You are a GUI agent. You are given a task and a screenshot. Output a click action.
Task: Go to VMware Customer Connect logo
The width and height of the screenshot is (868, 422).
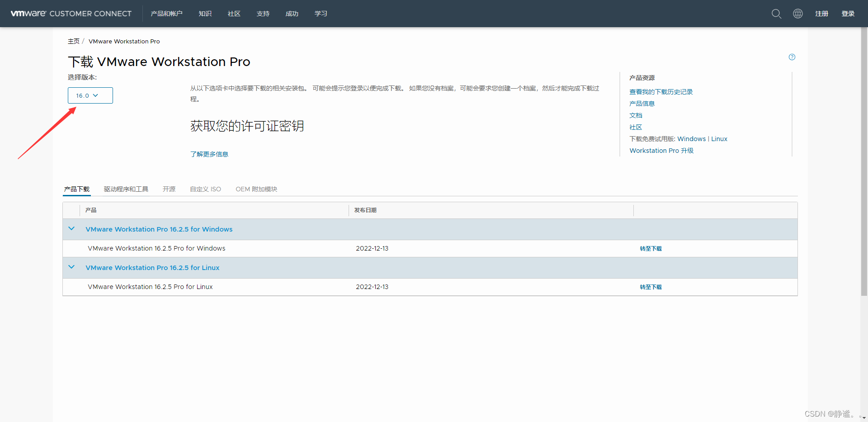point(71,14)
